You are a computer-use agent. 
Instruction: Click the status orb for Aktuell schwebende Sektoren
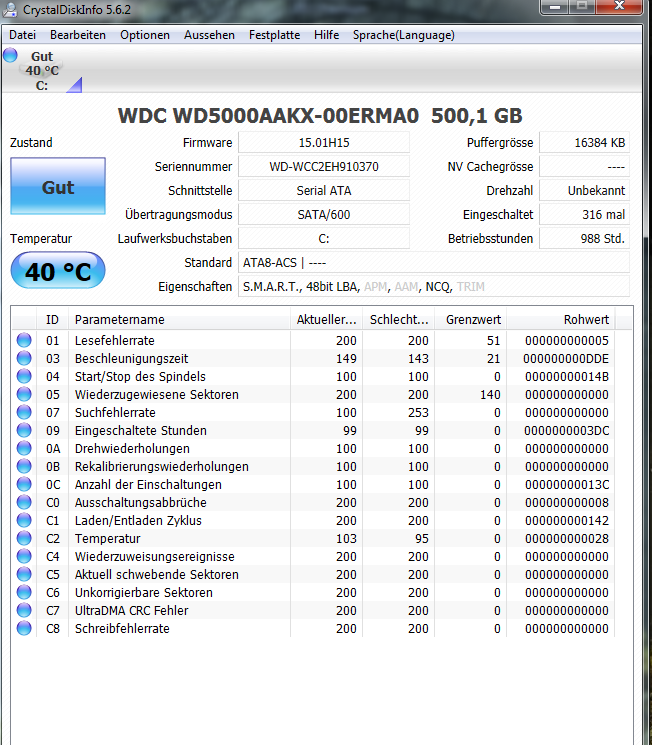pos(24,574)
